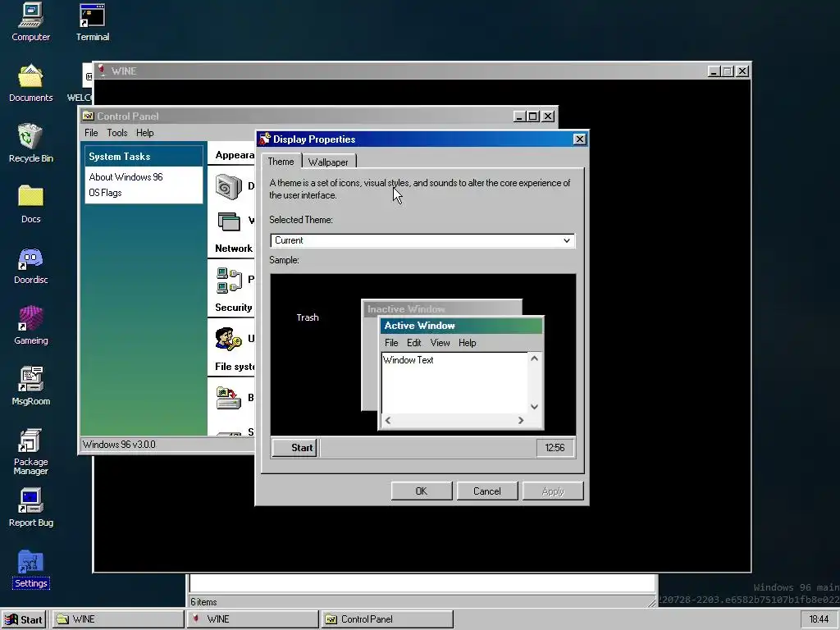Click the Windows 96 v3.0.0 status text

point(119,445)
